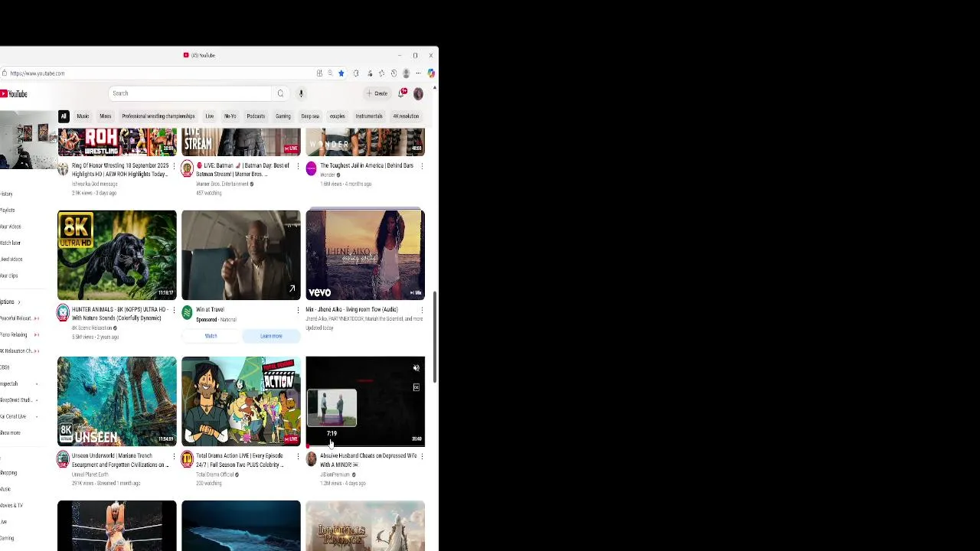This screenshot has width=980, height=551.
Task: Open the Immortals Revenge thumbnail
Action: tap(365, 526)
